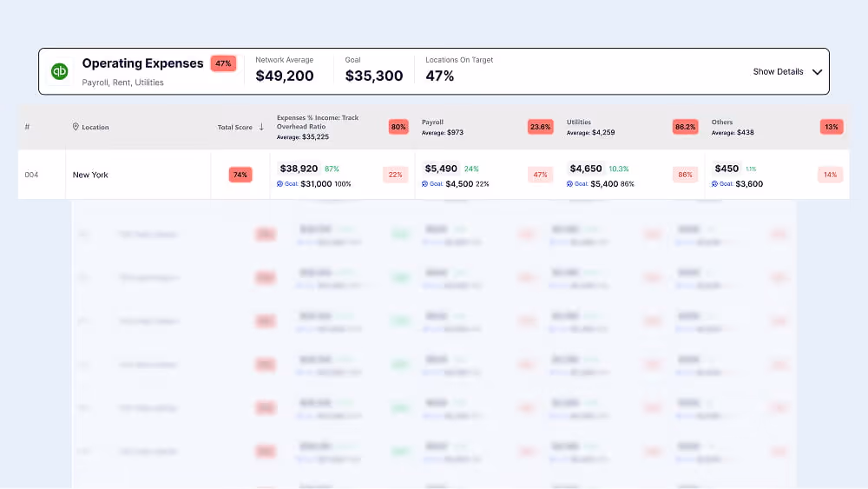
Task: Click the $38,920 expenses value
Action: (x=299, y=169)
